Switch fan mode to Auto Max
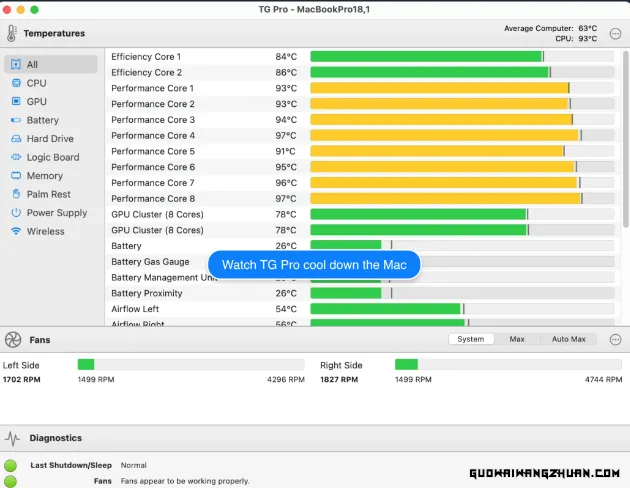Viewport: 630px width, 488px height. (x=569, y=339)
